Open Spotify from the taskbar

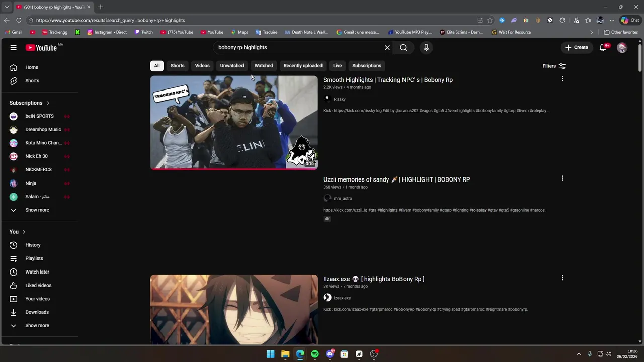click(x=315, y=354)
